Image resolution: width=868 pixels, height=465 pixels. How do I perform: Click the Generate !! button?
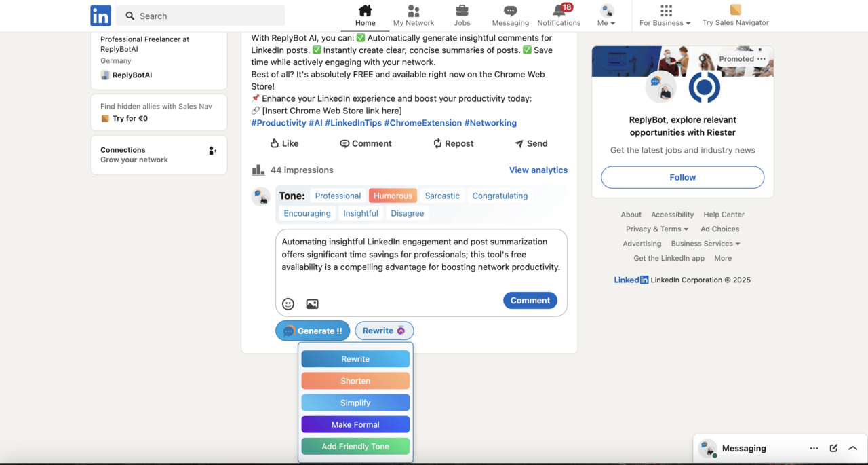coord(313,331)
